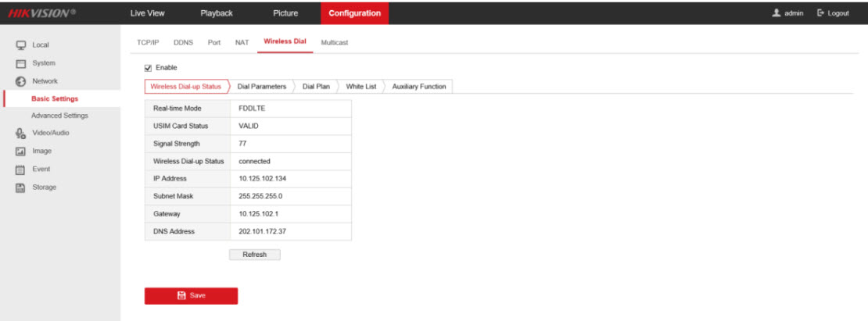Viewport: 868px width, 321px height.
Task: Click the Storage icon in sidebar
Action: (22, 187)
